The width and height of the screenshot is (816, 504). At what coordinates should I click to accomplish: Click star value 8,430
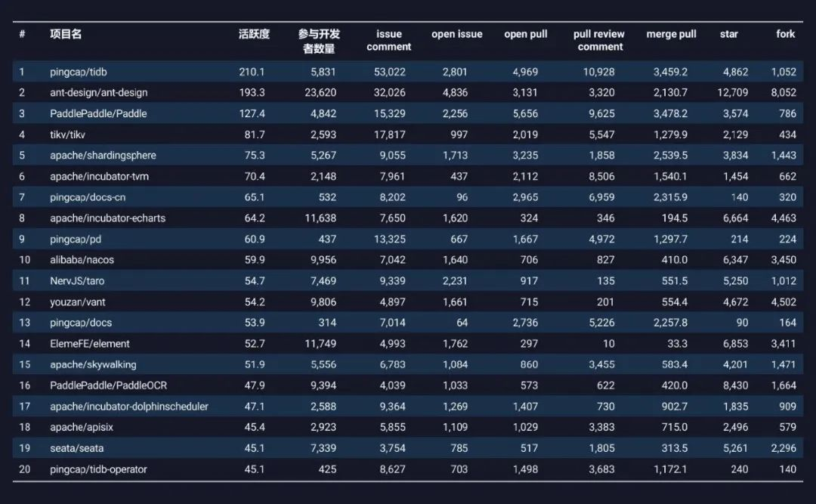736,385
